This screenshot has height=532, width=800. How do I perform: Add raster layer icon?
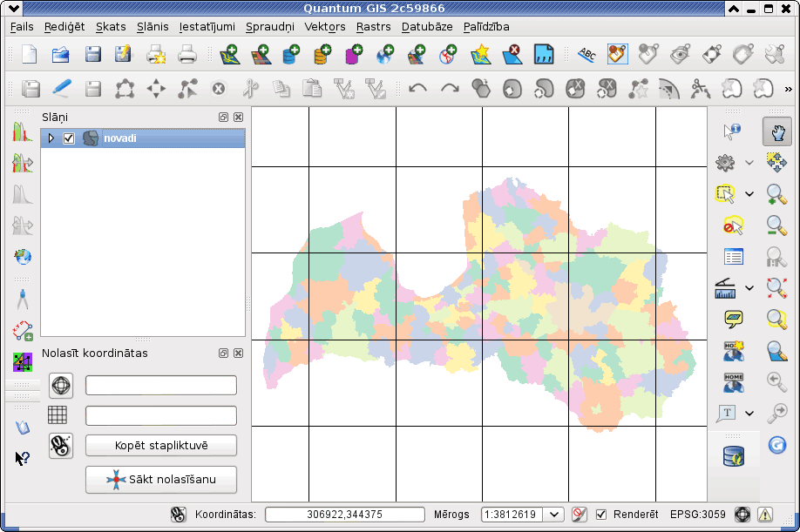pos(261,54)
